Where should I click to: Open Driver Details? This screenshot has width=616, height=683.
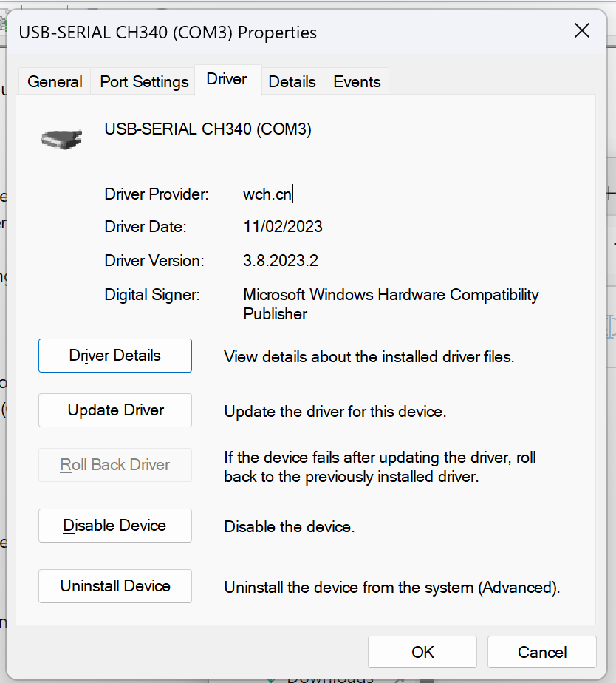point(114,356)
